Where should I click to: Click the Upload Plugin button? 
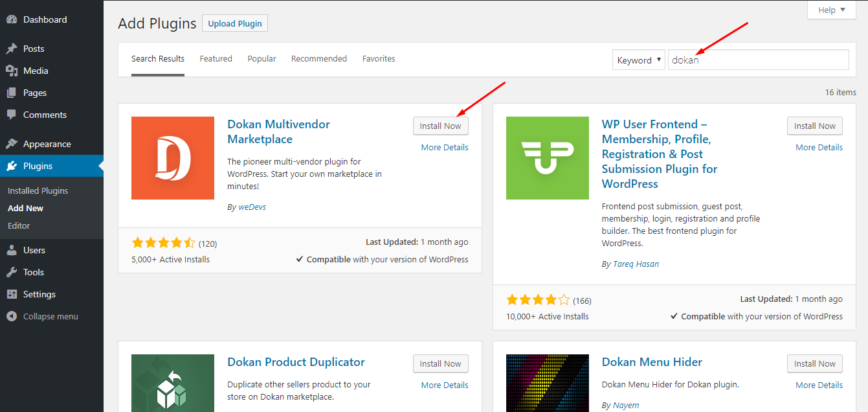coord(234,23)
